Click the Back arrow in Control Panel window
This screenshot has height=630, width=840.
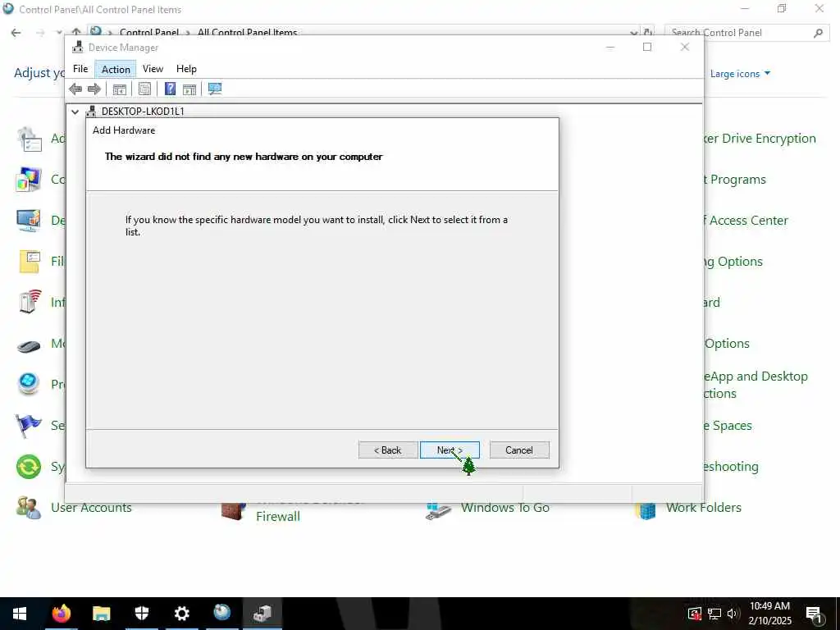pos(16,33)
